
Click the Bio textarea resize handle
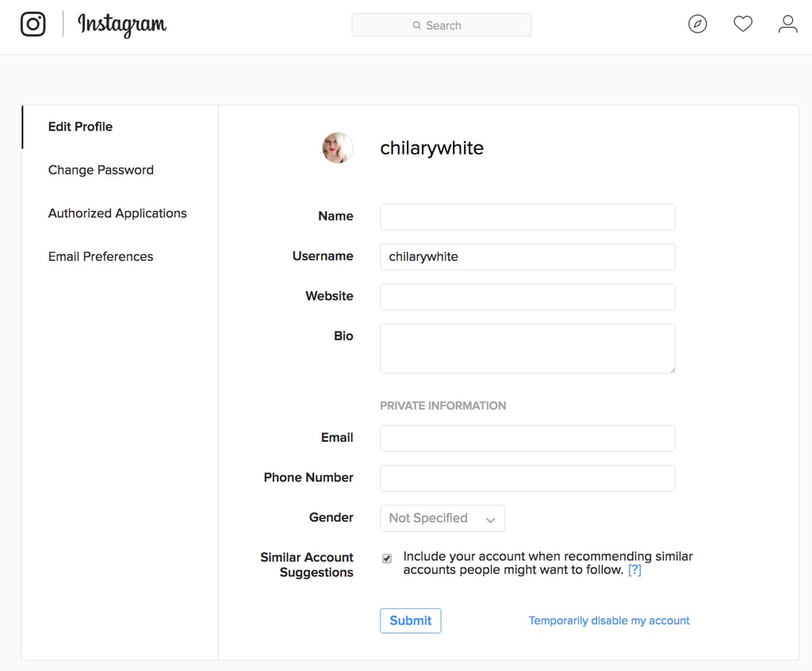tap(672, 370)
